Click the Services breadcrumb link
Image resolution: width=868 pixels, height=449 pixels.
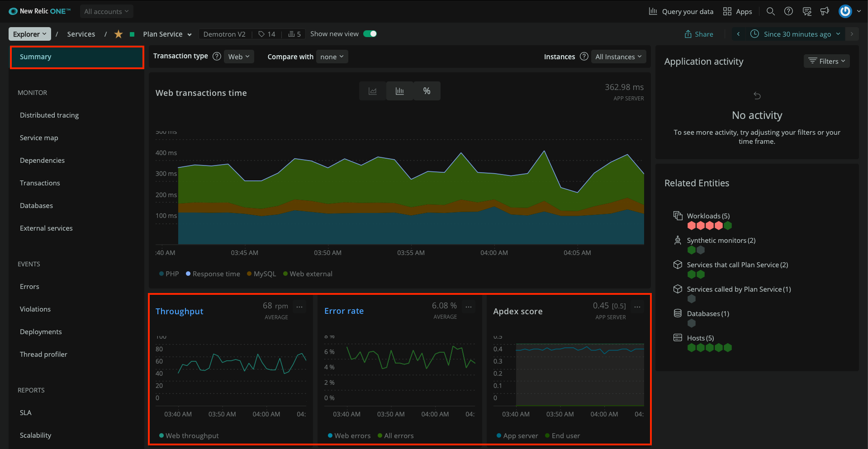[81, 34]
